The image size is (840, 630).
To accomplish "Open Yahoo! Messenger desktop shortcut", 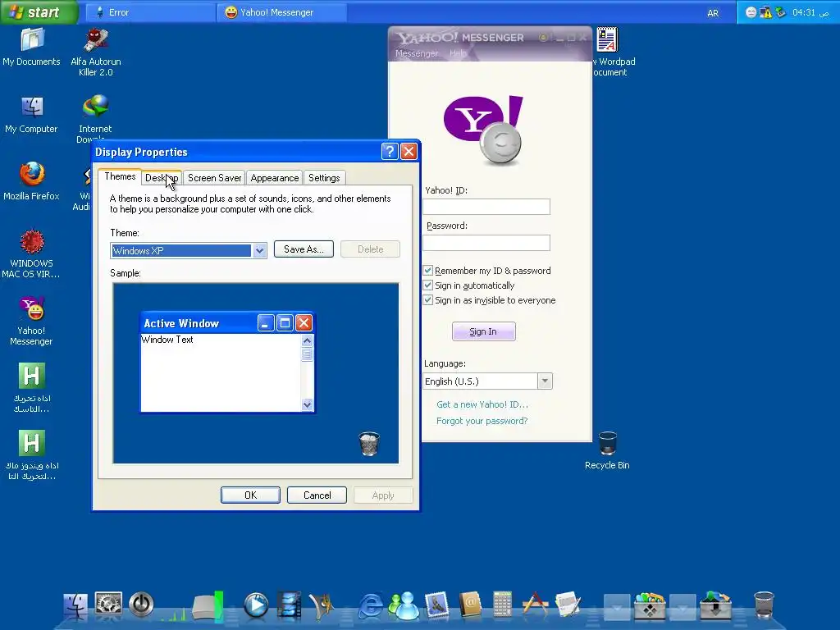I will point(32,321).
